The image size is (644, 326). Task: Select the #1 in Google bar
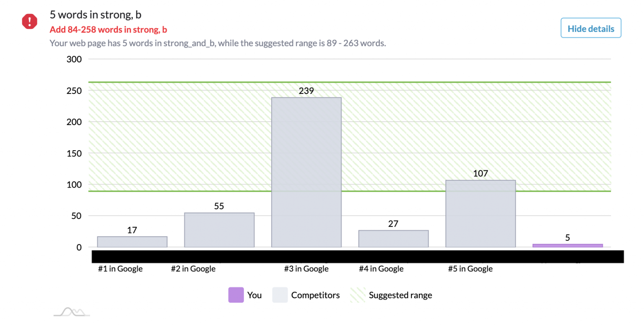[x=132, y=242]
